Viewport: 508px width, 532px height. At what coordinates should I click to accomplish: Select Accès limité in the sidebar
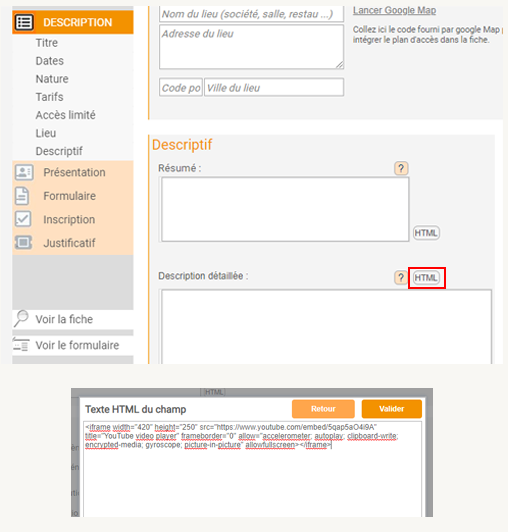tap(65, 115)
